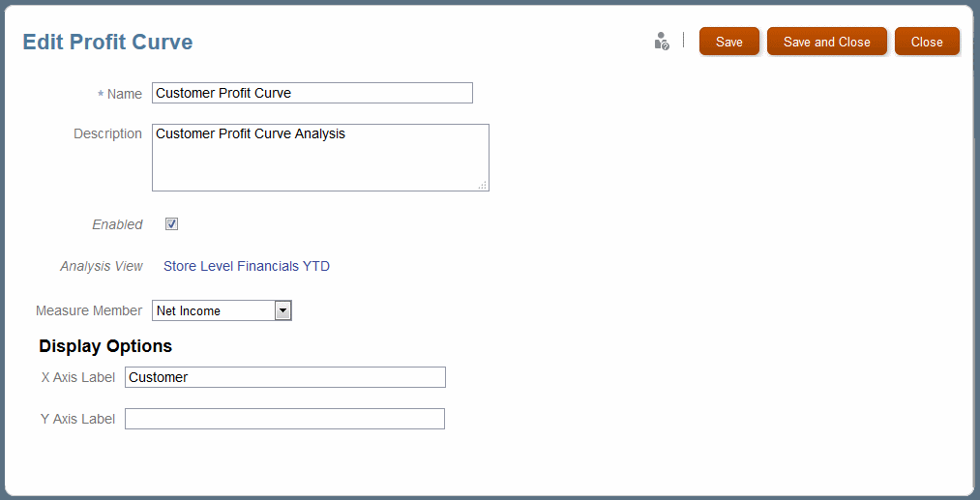Close the Edit Profit Curve dialog
This screenshot has height=500, width=980.
(927, 42)
